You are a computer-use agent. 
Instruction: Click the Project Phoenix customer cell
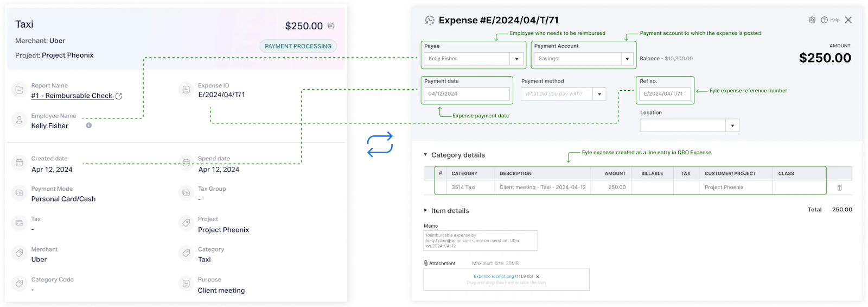point(736,187)
